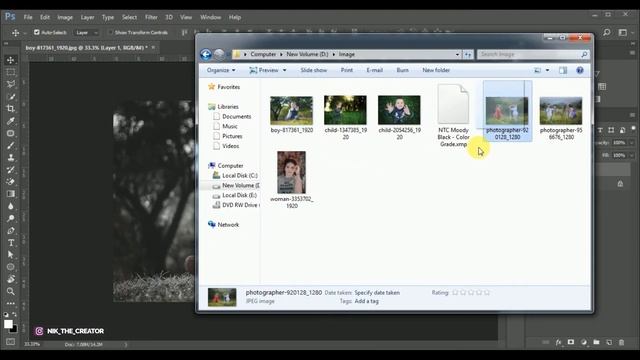The width and height of the screenshot is (640, 360).
Task: Select the Lasso tool
Action: [11, 84]
